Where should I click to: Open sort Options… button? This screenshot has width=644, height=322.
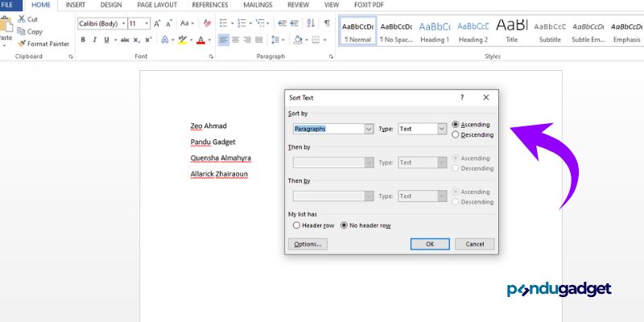(x=308, y=244)
